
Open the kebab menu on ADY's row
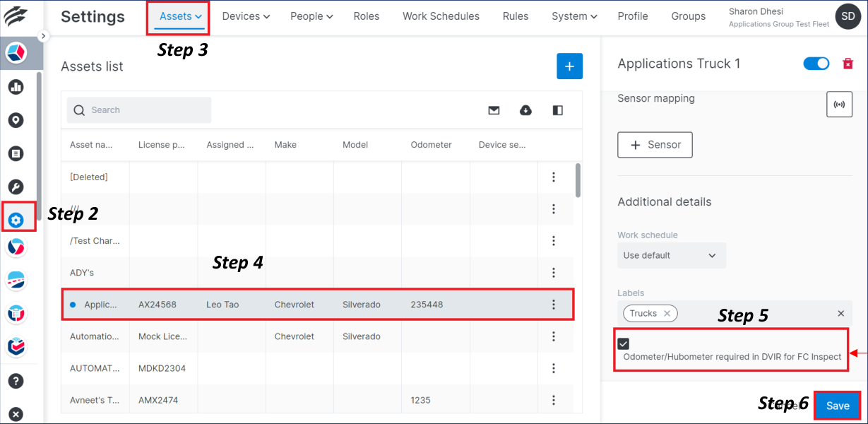click(x=554, y=272)
